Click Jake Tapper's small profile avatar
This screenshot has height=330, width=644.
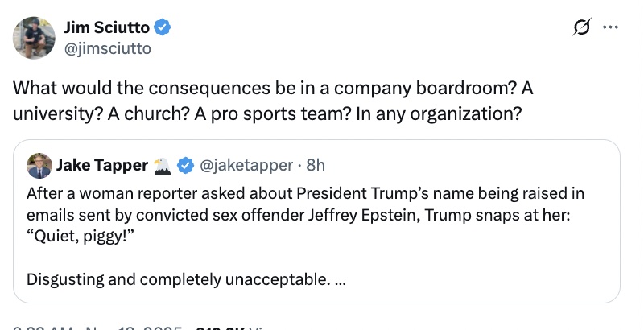pyautogui.click(x=39, y=166)
